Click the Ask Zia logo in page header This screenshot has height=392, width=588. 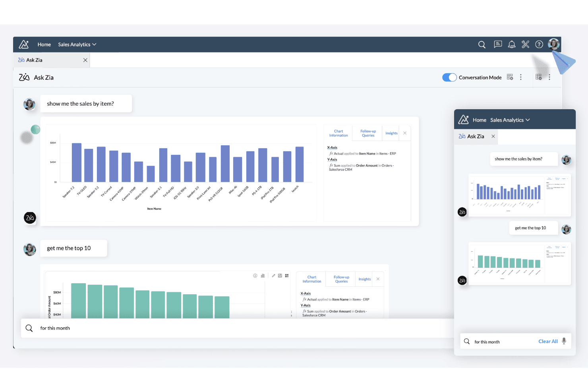(x=24, y=77)
